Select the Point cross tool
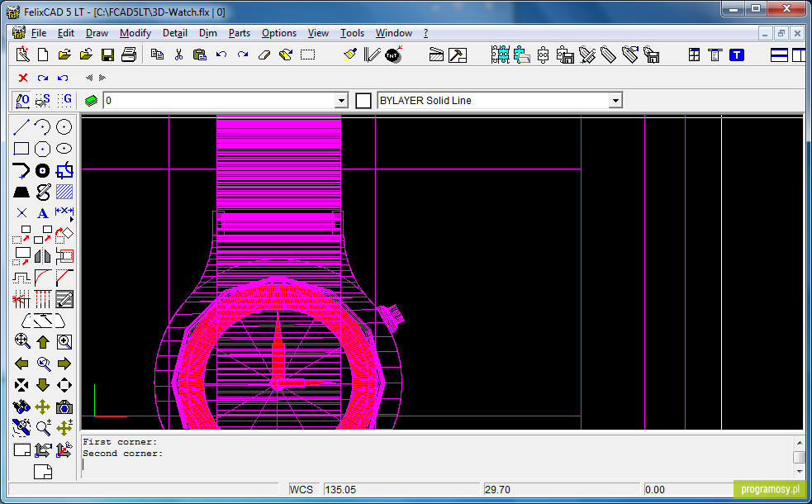 click(x=21, y=213)
